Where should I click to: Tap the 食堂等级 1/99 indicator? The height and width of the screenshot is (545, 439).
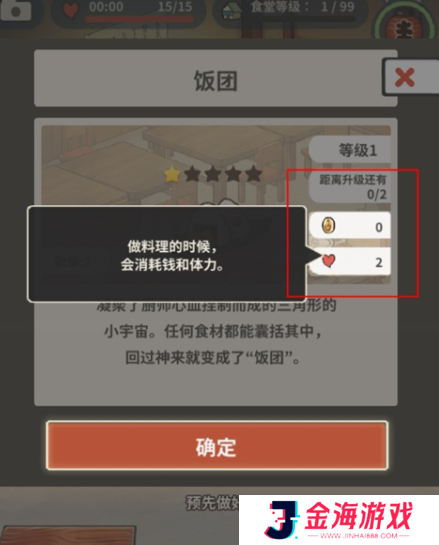click(x=302, y=7)
